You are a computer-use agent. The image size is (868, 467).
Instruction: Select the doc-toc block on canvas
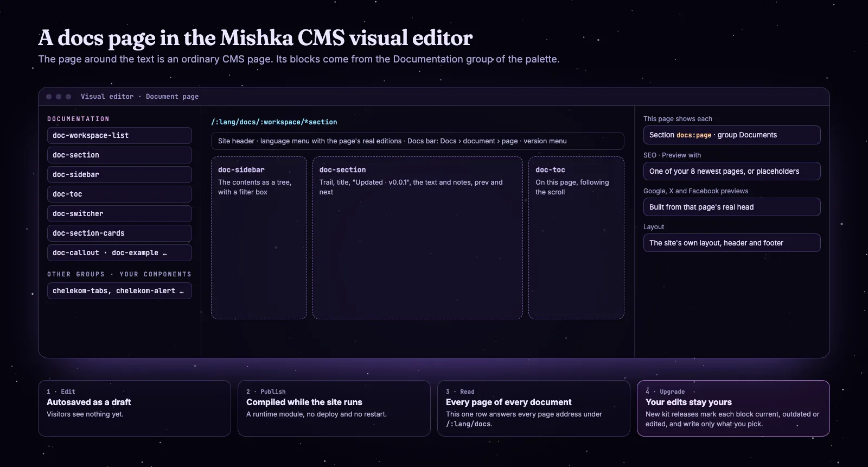(576, 238)
